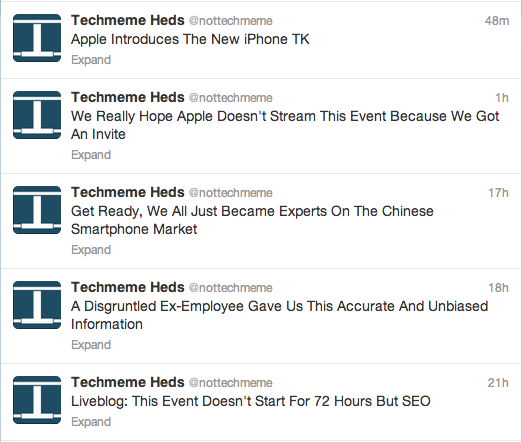Screen dimensions: 522x442
Task: Open the 48m timestamp link
Action: 497,21
